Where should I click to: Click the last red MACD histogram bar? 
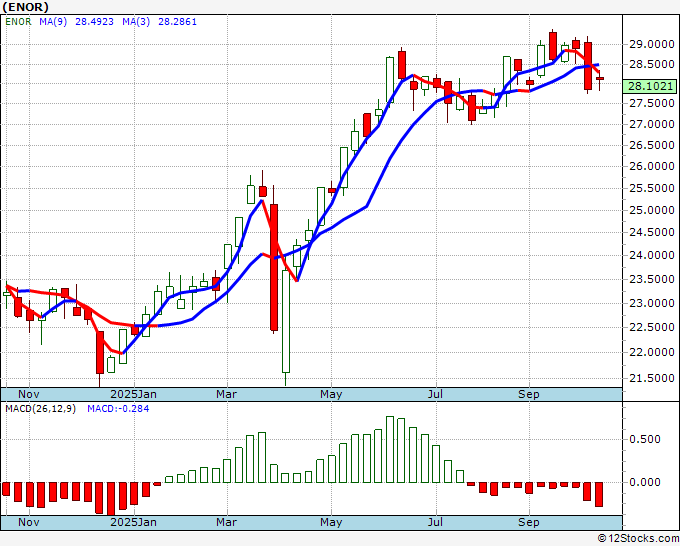599,494
